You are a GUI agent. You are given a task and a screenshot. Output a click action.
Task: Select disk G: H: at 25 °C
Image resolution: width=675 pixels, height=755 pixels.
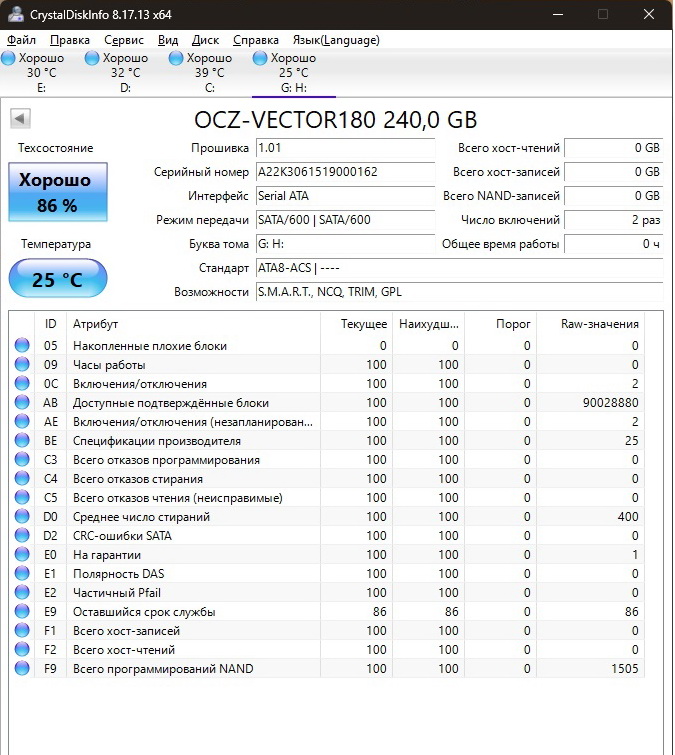coord(294,73)
